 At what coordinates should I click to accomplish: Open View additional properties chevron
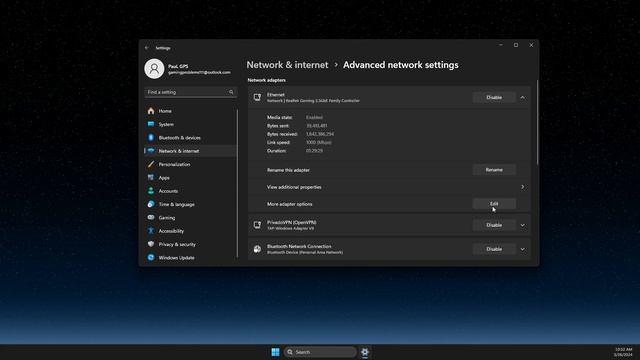click(522, 187)
